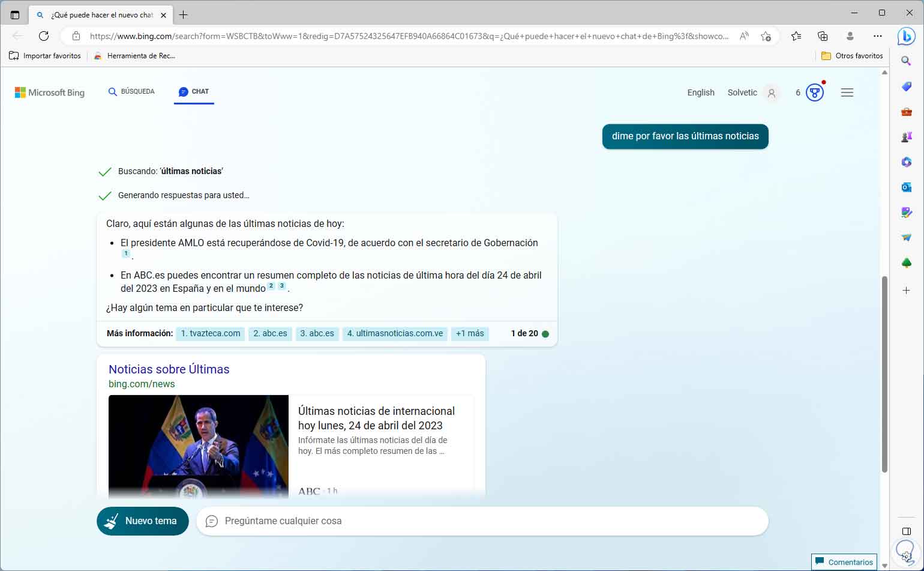Click the Solvetic account avatar
Viewport: 924px width, 571px height.
click(x=772, y=93)
